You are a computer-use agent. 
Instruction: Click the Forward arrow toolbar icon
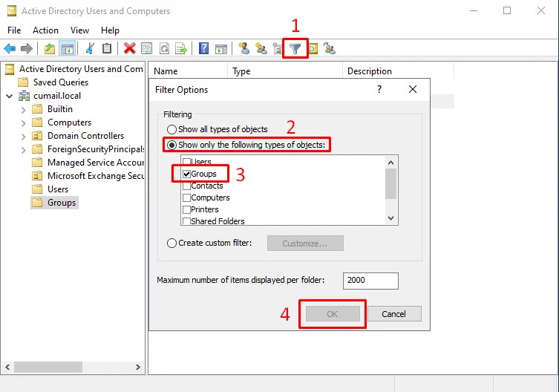coord(27,48)
